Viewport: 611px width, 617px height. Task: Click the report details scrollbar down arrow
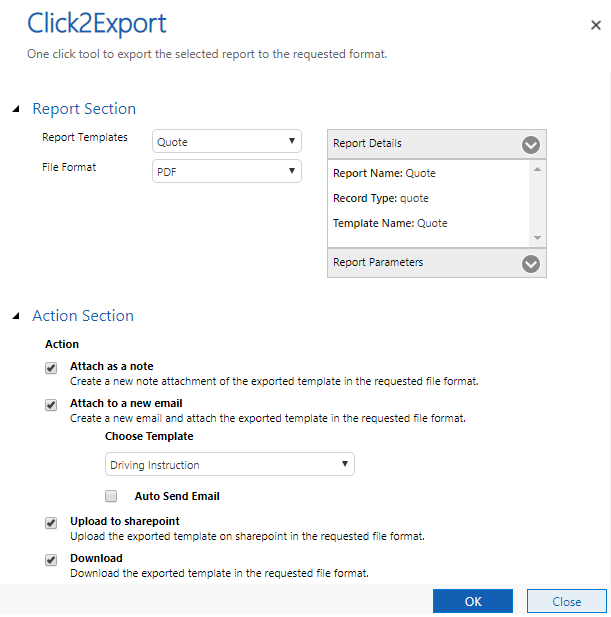pyautogui.click(x=537, y=238)
